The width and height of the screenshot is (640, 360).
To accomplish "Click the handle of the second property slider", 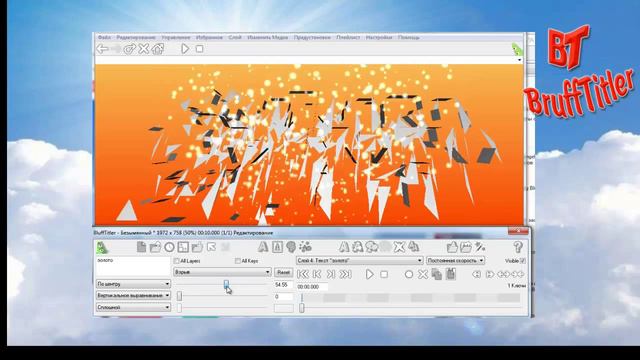I will [179, 296].
